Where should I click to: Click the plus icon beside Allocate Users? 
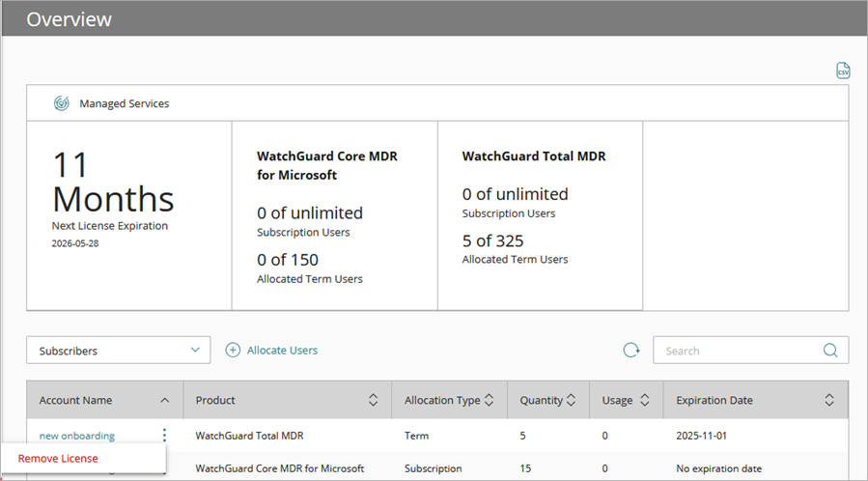pyautogui.click(x=233, y=351)
